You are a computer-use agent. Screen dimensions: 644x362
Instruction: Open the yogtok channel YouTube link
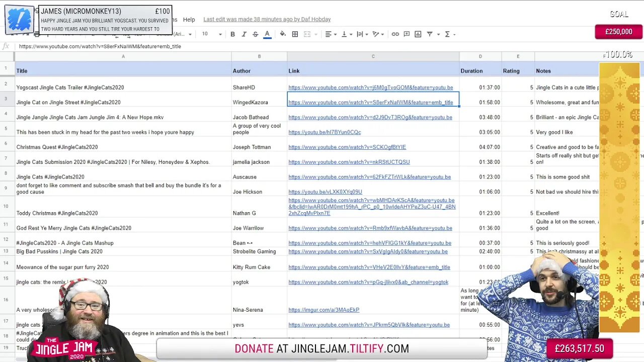coord(368,282)
